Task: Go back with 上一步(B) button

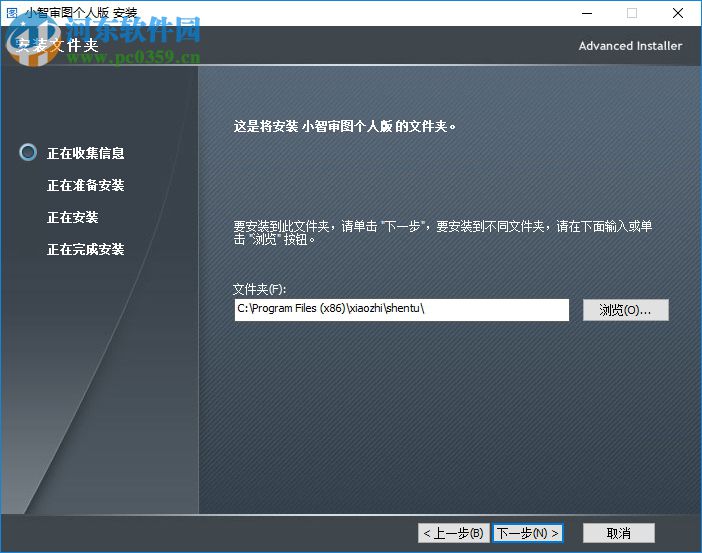Action: [x=454, y=533]
